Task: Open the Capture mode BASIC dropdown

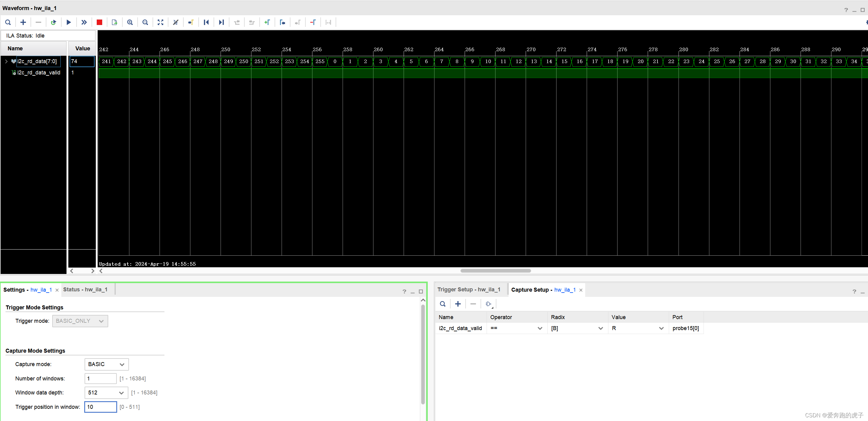Action: tap(106, 364)
